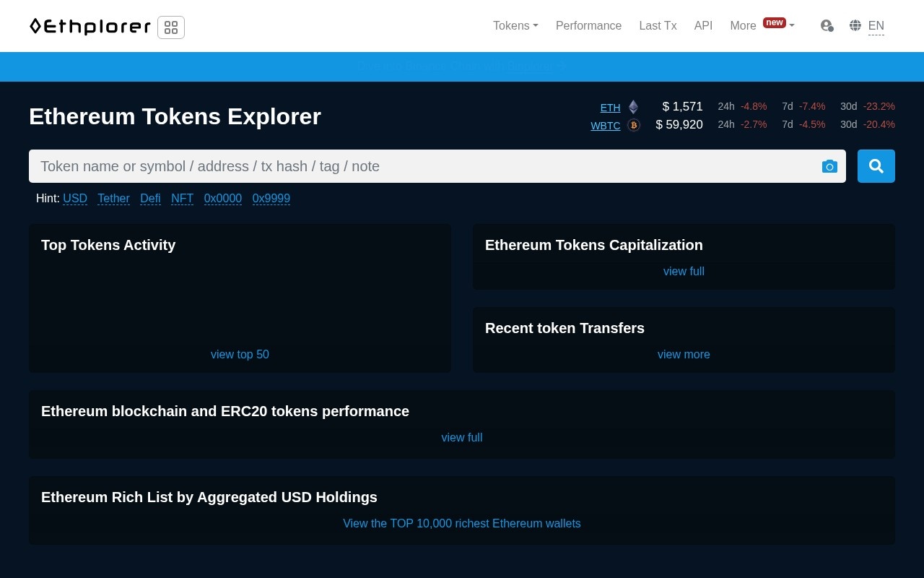Select the Tether hint link
This screenshot has height=578, width=924.
[x=113, y=199]
